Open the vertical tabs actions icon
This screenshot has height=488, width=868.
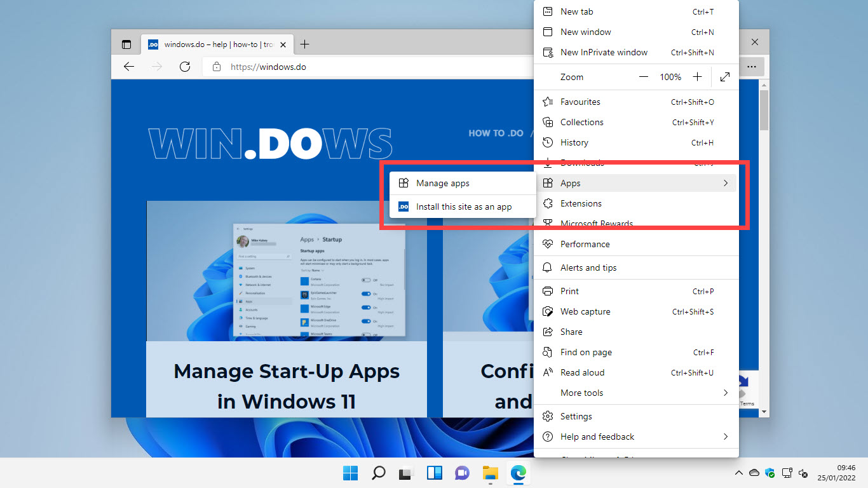pos(126,44)
